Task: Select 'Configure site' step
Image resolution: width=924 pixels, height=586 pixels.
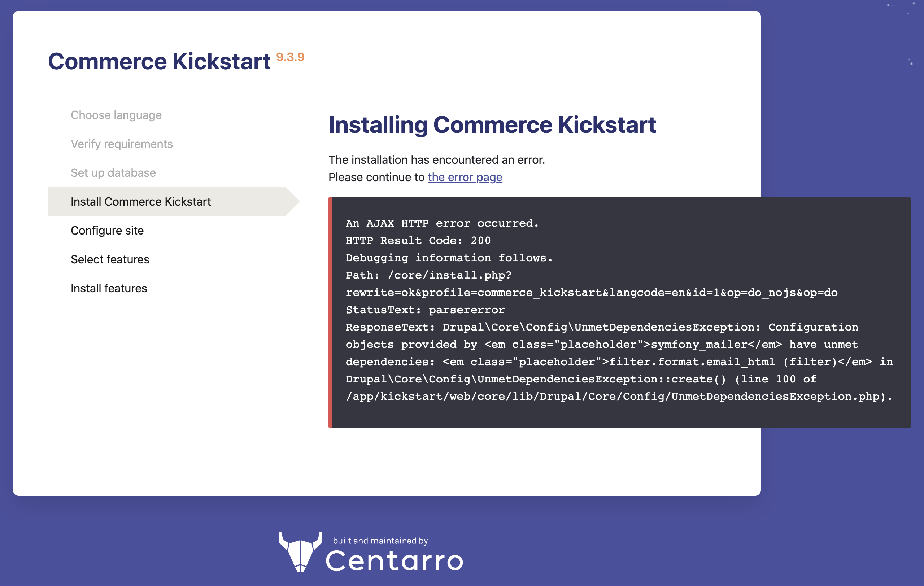Action: 108,230
